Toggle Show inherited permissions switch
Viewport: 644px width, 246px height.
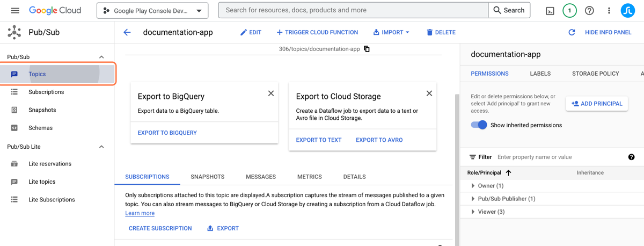[x=479, y=125]
